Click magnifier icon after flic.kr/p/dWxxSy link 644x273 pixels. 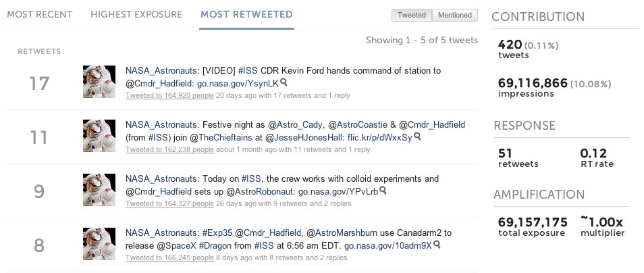418,136
